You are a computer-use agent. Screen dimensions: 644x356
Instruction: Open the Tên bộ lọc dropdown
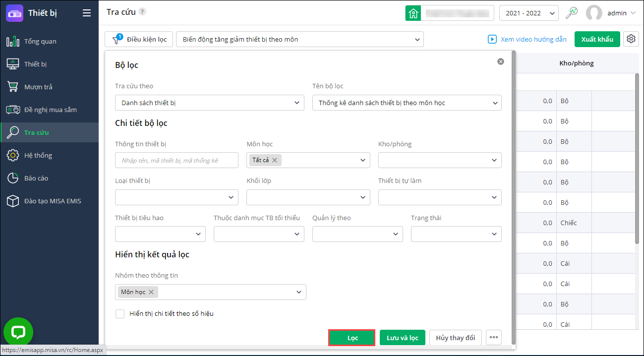(x=407, y=103)
